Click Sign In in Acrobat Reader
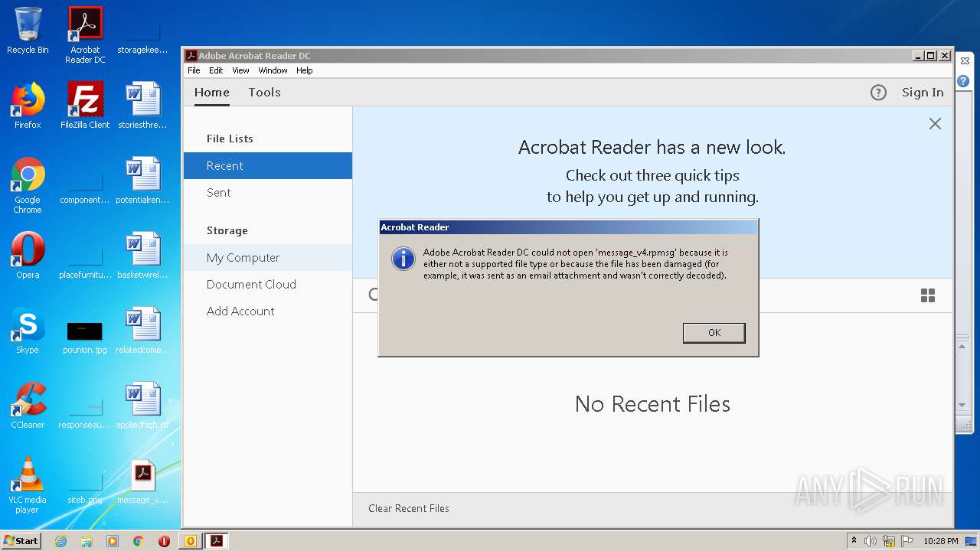The width and height of the screenshot is (980, 551). (923, 93)
